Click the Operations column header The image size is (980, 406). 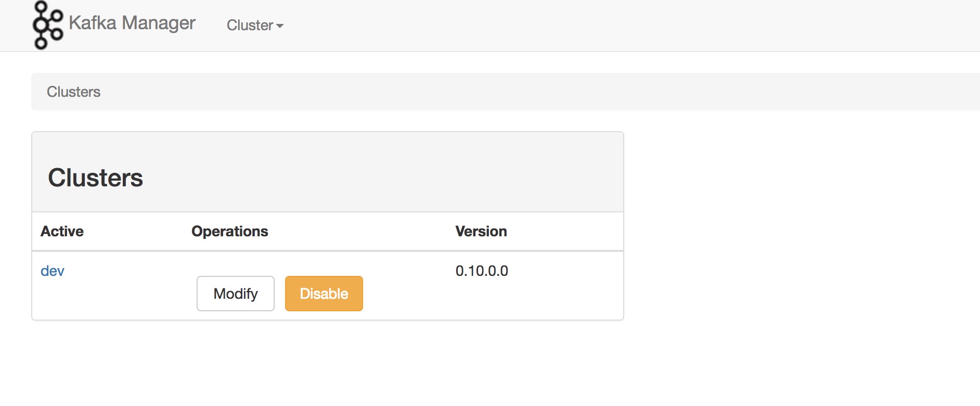coord(230,231)
